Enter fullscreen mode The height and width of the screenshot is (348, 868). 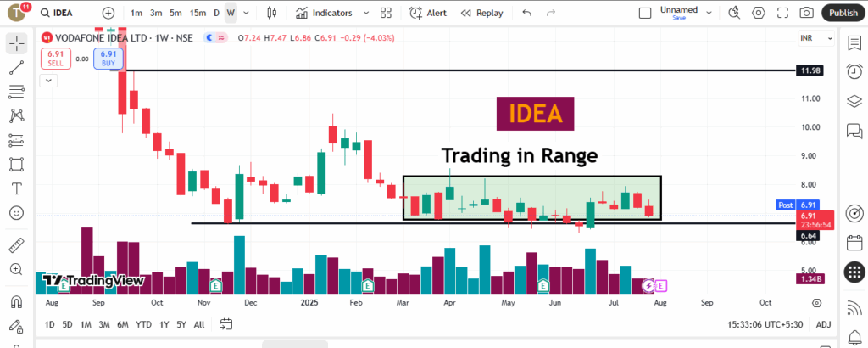point(782,13)
